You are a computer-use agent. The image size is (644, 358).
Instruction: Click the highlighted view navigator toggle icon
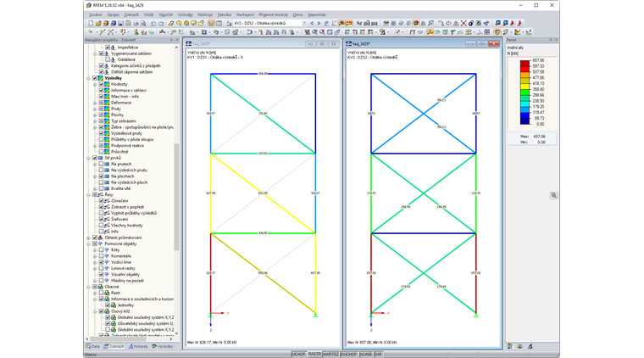(x=211, y=24)
